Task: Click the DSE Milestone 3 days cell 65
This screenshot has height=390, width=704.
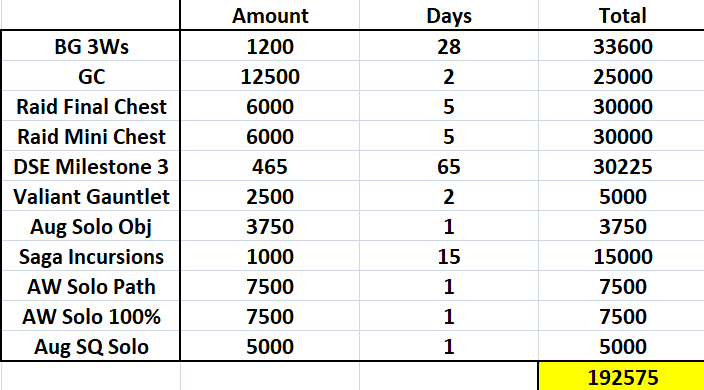Action: (x=449, y=166)
